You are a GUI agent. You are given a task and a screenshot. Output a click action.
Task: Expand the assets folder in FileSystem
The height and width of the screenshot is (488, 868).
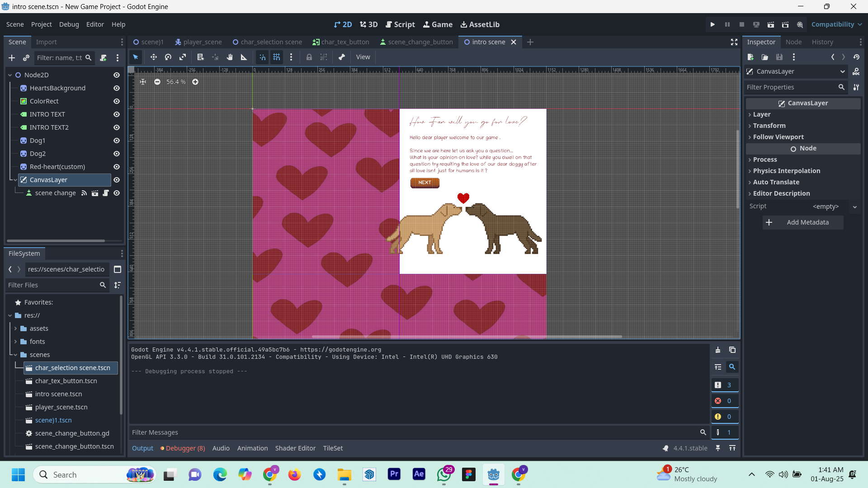click(x=15, y=328)
